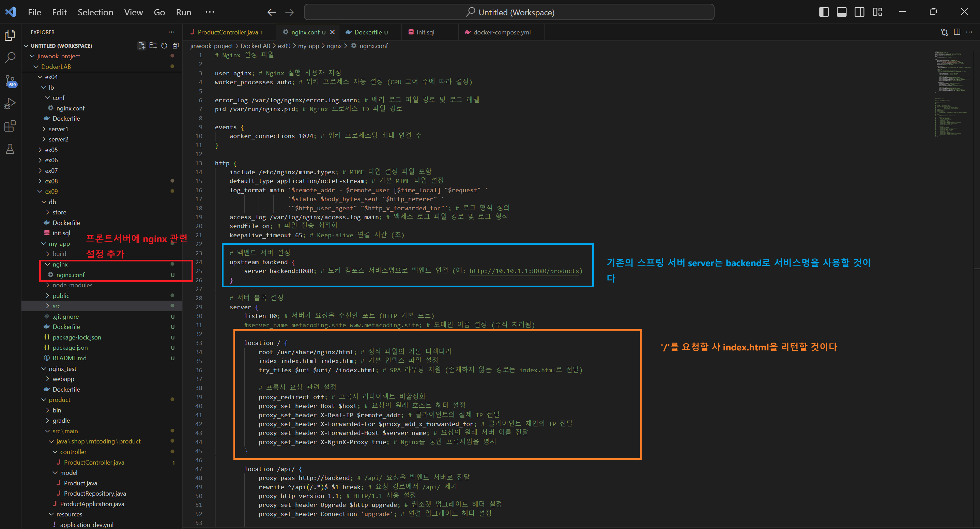
Task: Collapse all folders in explorer
Action: [175, 46]
